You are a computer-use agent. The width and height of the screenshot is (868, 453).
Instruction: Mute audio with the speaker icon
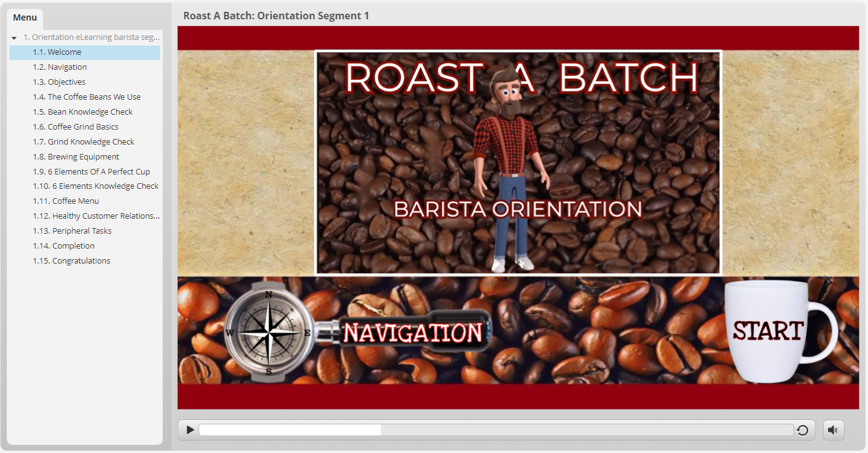coord(833,430)
